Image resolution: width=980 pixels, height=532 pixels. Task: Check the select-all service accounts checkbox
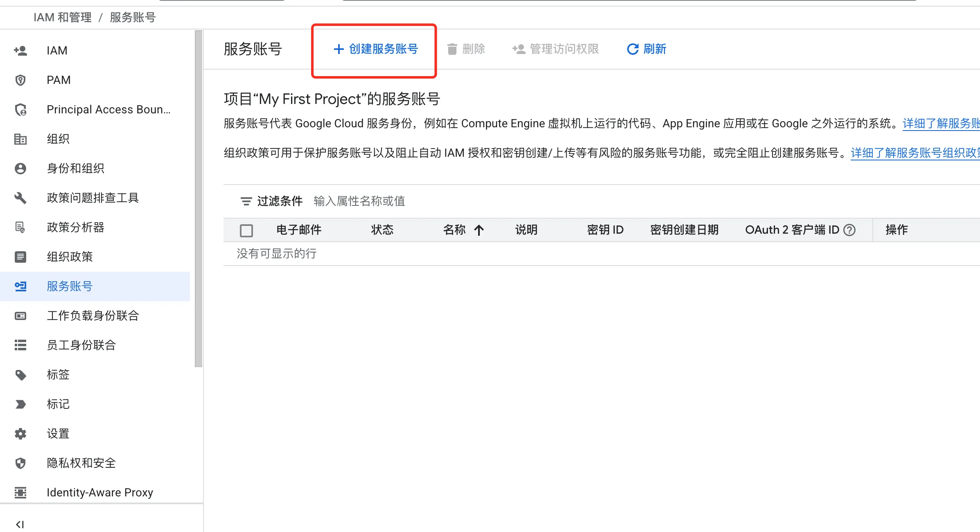coord(246,230)
